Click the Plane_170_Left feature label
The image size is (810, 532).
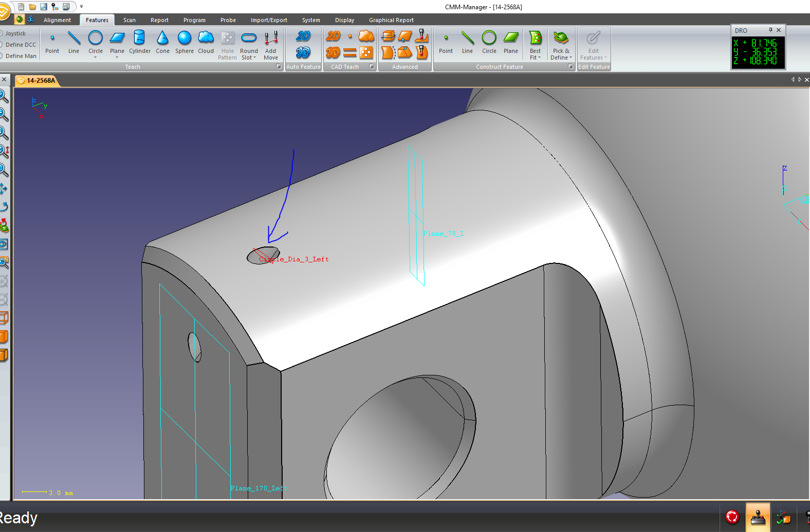click(258, 488)
